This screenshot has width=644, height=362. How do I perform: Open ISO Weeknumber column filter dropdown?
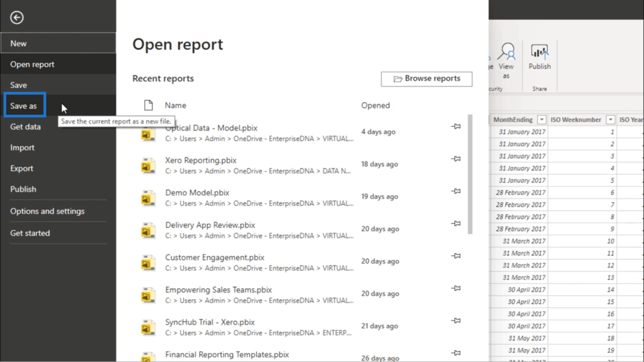(610, 120)
